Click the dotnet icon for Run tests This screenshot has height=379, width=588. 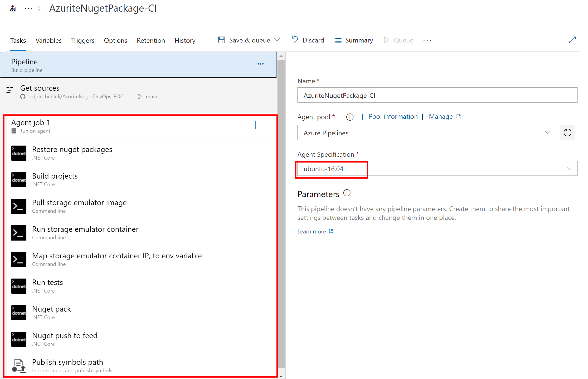tap(19, 286)
